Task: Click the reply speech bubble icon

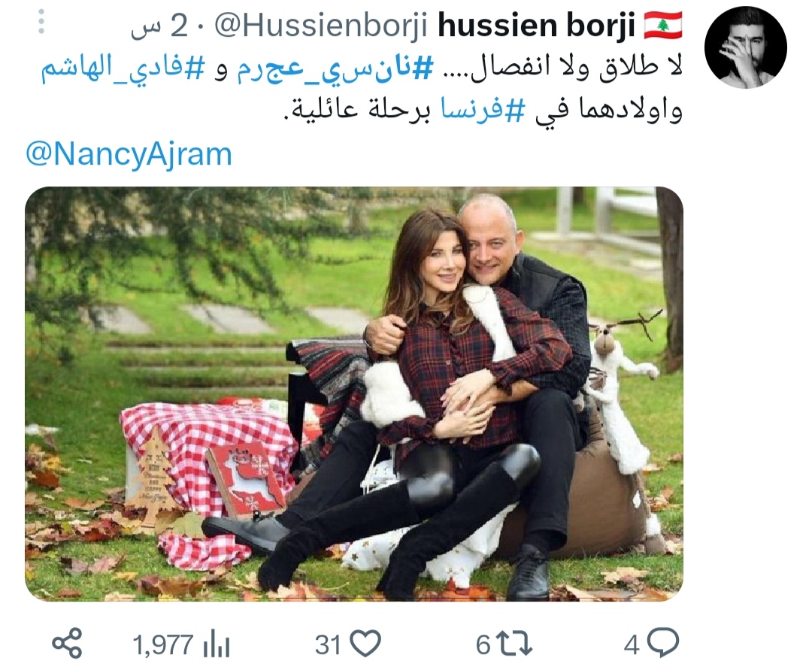Action: click(663, 643)
